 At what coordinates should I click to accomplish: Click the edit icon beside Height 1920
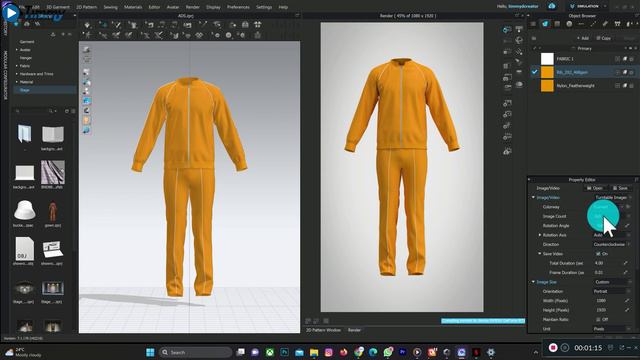[x=626, y=310]
